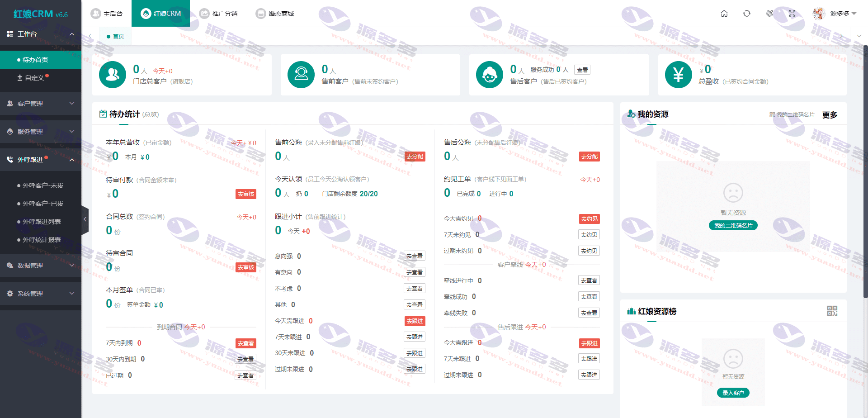This screenshot has height=418, width=868.
Task: Expand 数据管理 sidebar menu
Action: pos(41,266)
